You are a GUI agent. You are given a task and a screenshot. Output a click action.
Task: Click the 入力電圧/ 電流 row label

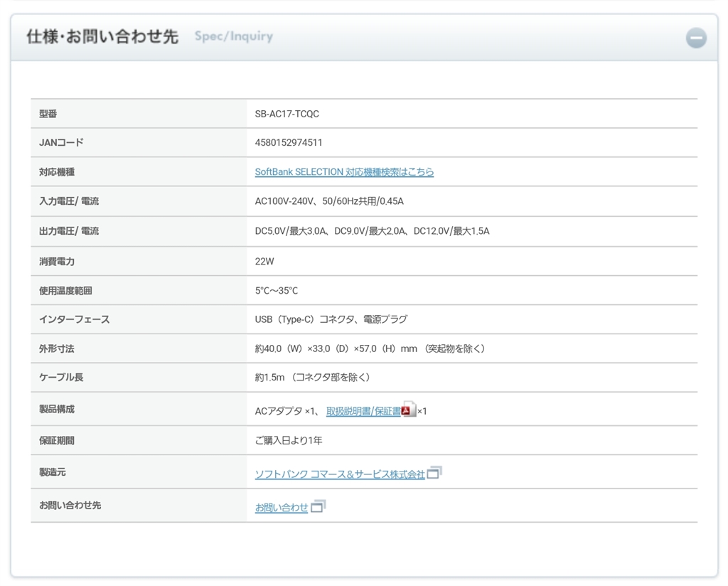69,201
